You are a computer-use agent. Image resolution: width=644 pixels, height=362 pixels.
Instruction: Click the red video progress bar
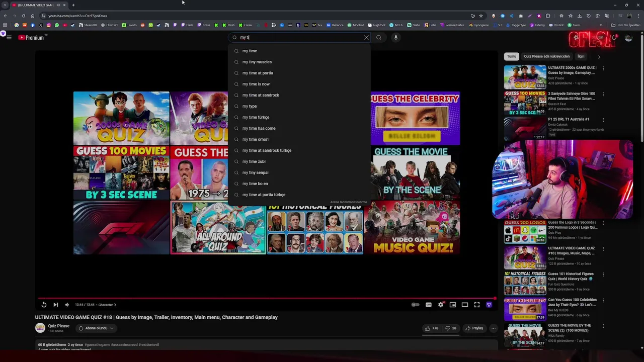tap(267, 298)
